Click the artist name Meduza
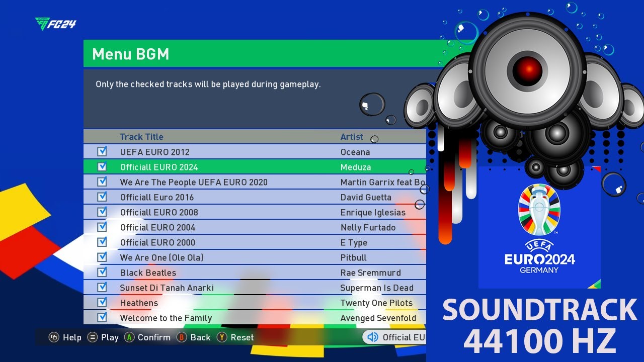This screenshot has width=644, height=362. [x=356, y=167]
